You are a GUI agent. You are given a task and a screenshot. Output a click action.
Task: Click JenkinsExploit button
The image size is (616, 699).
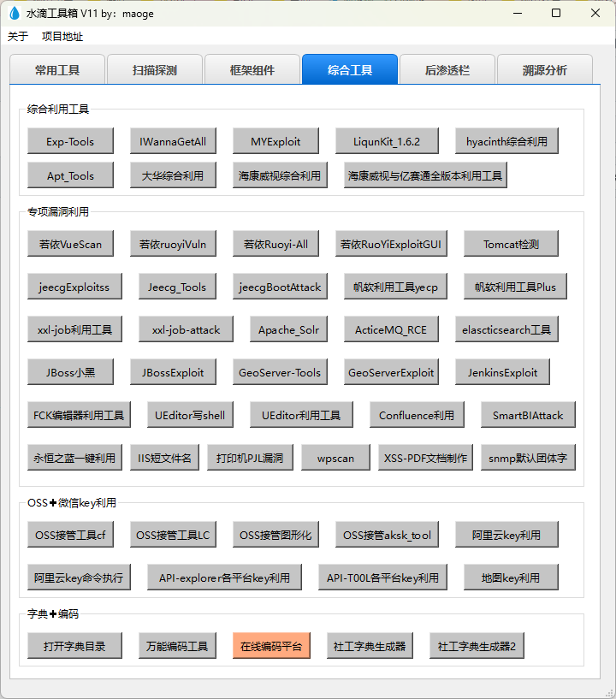(502, 372)
